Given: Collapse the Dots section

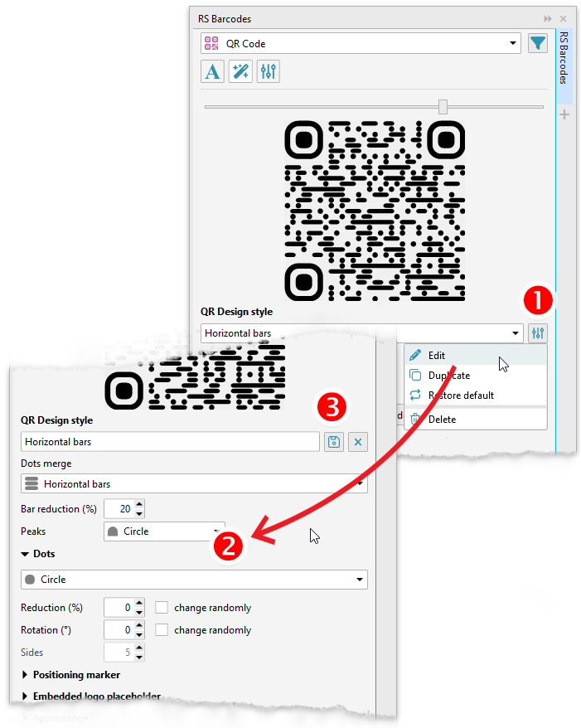Looking at the screenshot, I should click(25, 554).
